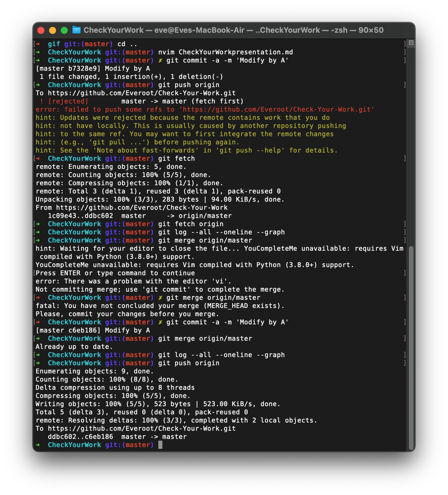Image resolution: width=448 pixels, height=495 pixels.
Task: Click 'Not committing merge' message line
Action: pyautogui.click(x=160, y=289)
